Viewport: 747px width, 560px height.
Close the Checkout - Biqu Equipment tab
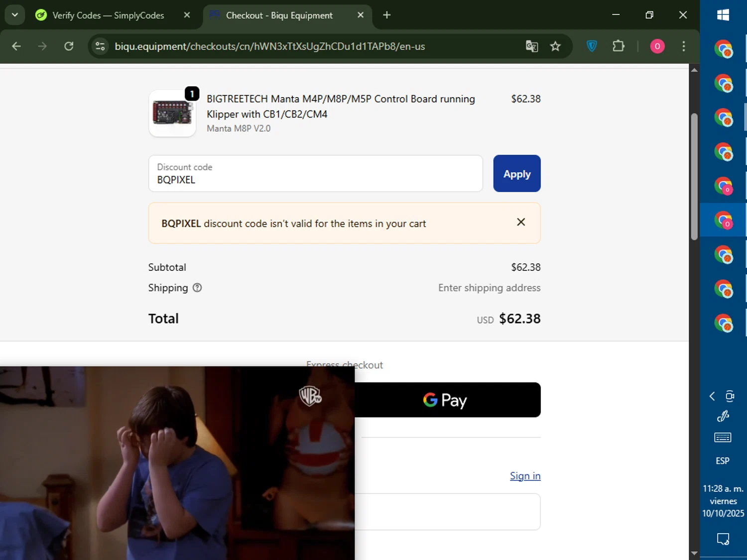pos(361,15)
